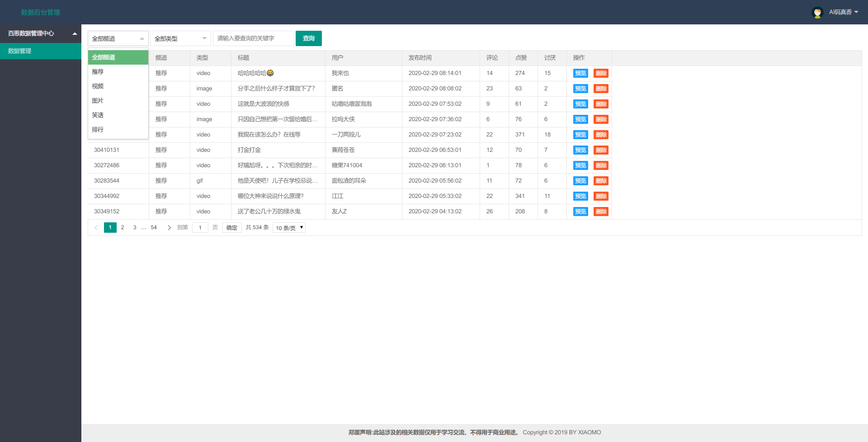Preview the 分手之后什么样子才算放下了 post
This screenshot has height=442, width=868.
(580, 89)
